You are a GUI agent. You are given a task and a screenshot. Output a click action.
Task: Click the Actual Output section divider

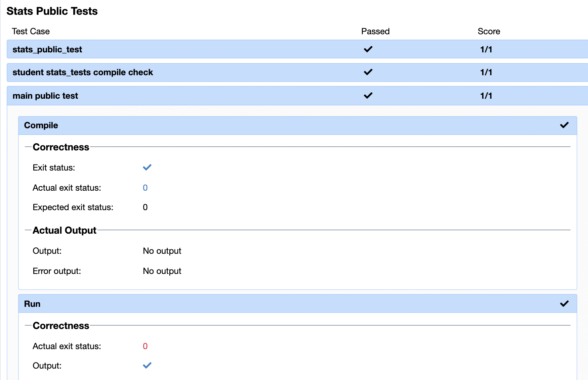[x=65, y=230]
